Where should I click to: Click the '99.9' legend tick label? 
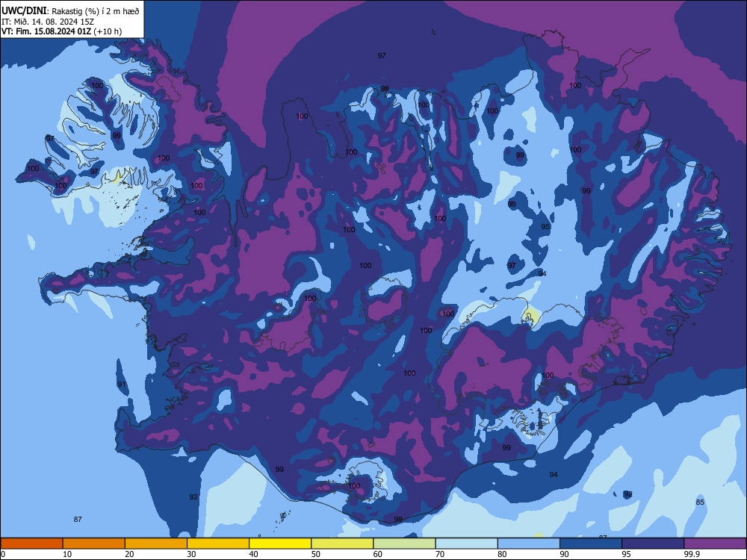692,554
